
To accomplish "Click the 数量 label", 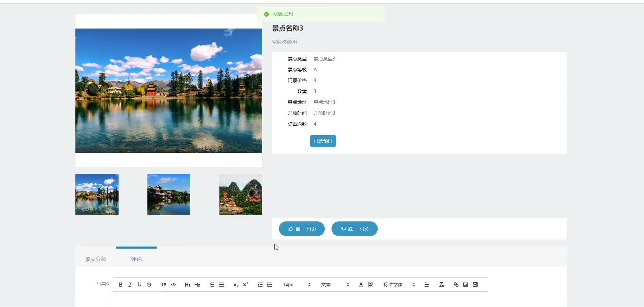I will click(x=302, y=91).
